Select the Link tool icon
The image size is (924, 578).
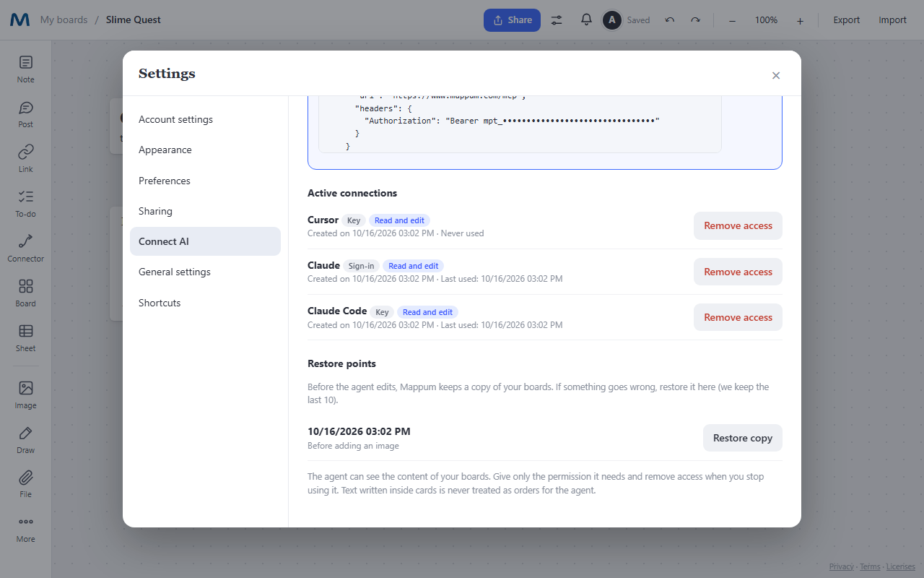26,152
